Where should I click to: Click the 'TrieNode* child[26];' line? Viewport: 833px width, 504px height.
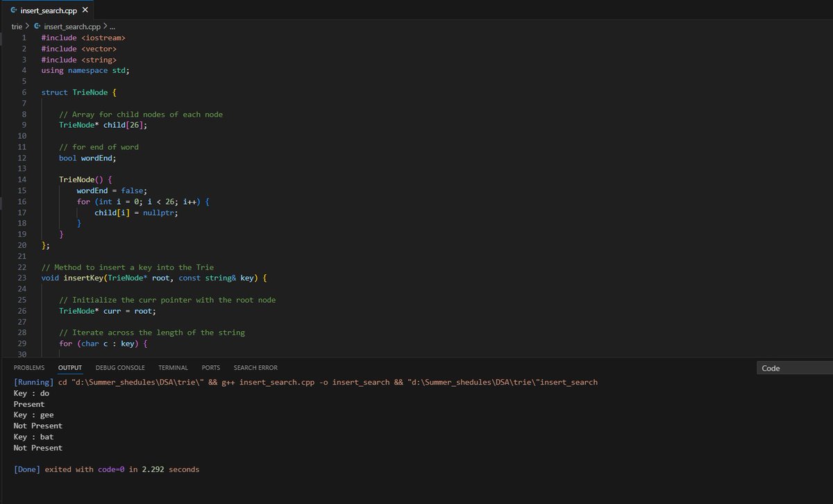103,125
